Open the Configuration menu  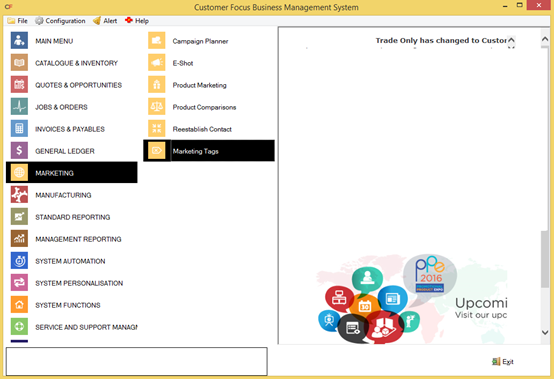tap(60, 21)
